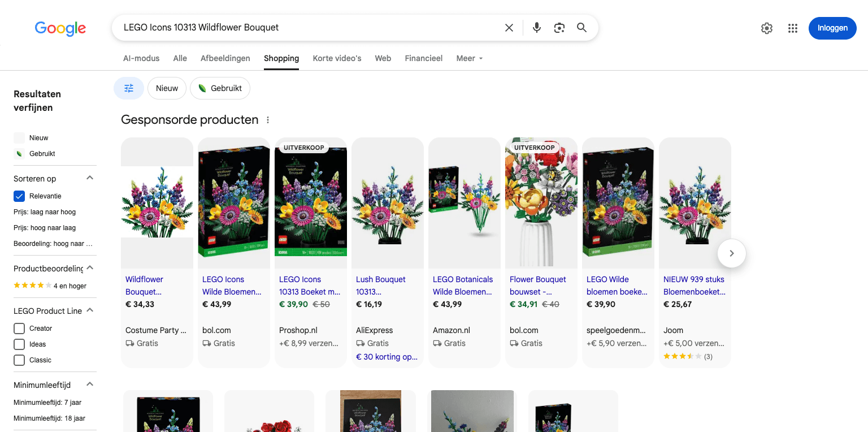The image size is (868, 432).
Task: Open the NIEUW 939 stuks Bloemenboeket link
Action: [x=695, y=286]
